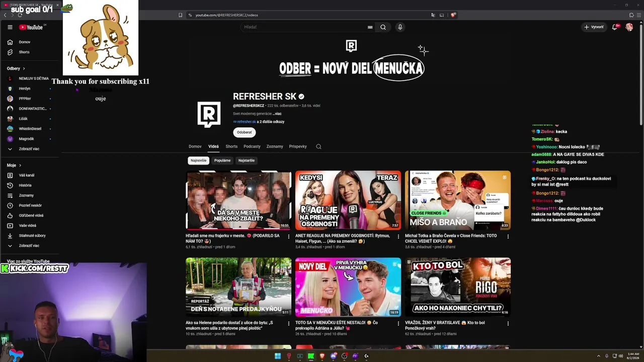This screenshot has height=362, width=644.
Task: Open WhistlinDiesel subscription channel
Action: coord(30,129)
